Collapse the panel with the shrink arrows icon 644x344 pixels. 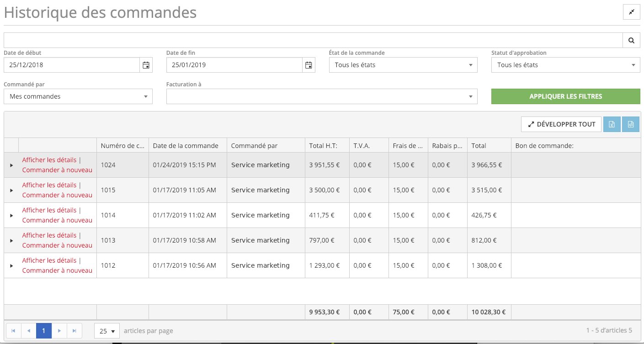point(632,12)
